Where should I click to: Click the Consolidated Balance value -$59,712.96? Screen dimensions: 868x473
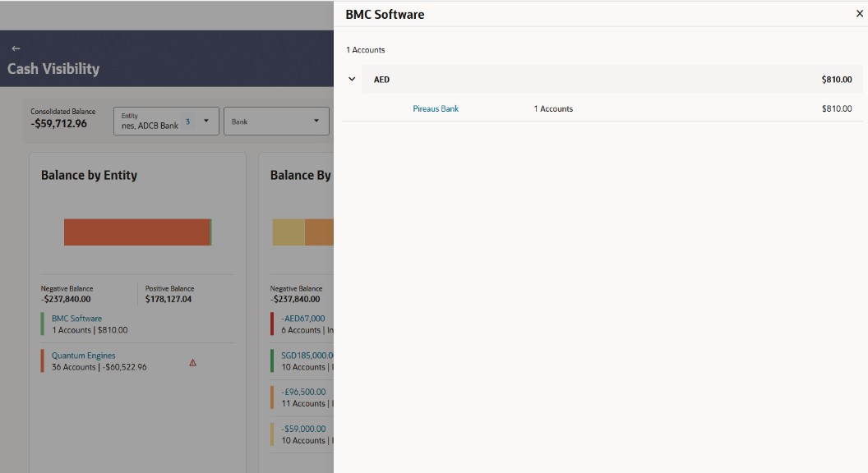pos(58,124)
